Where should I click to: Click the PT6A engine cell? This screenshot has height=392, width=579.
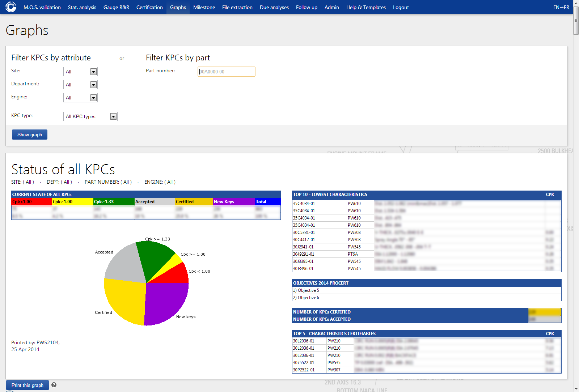[x=360, y=254]
